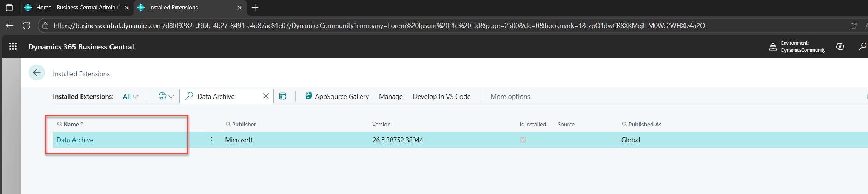The image size is (868, 194).
Task: Click the browser address bar URL
Action: point(379,26)
